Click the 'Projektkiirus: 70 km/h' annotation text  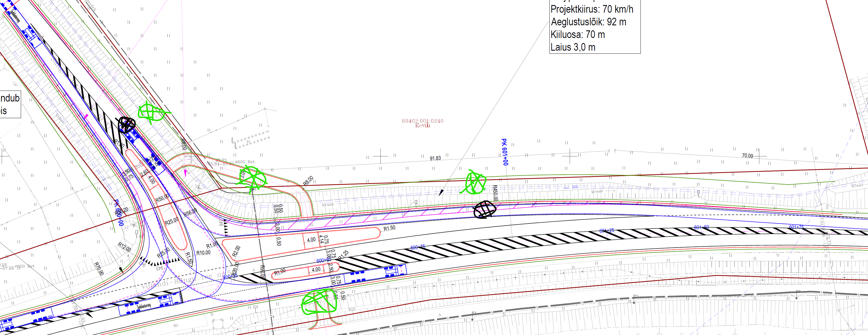click(592, 10)
